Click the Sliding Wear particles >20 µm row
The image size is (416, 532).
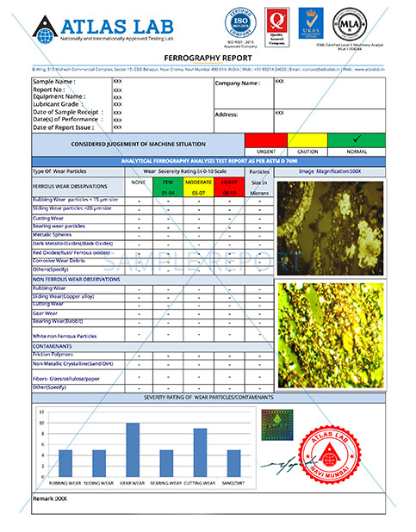[x=152, y=210]
